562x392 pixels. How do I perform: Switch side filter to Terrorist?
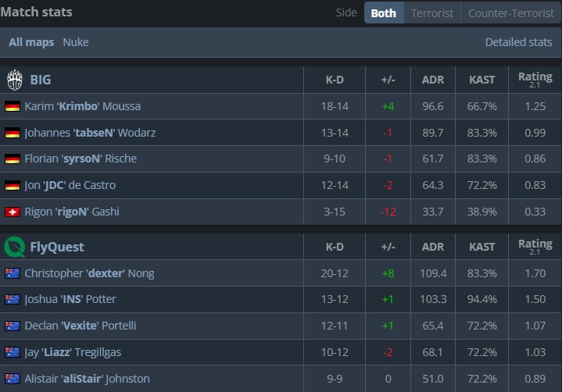pos(432,12)
